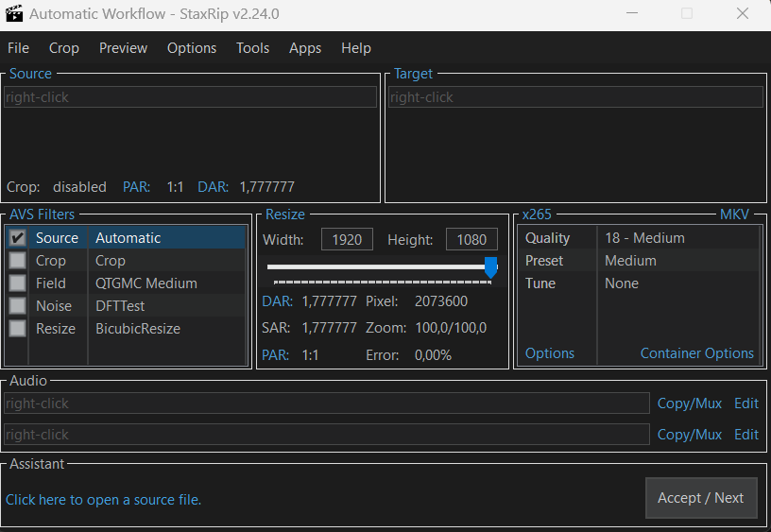Open the Tools menu
This screenshot has width=771, height=532.
[252, 48]
